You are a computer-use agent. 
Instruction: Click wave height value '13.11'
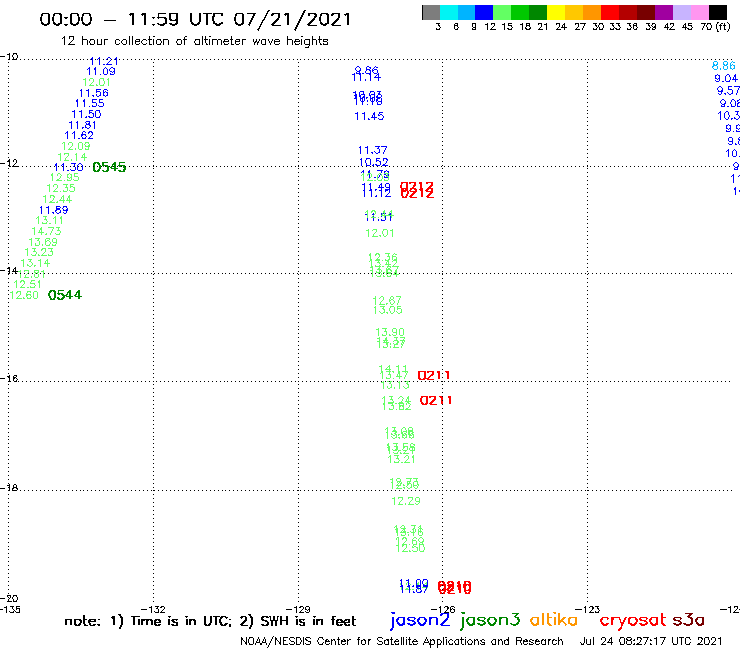(x=50, y=220)
